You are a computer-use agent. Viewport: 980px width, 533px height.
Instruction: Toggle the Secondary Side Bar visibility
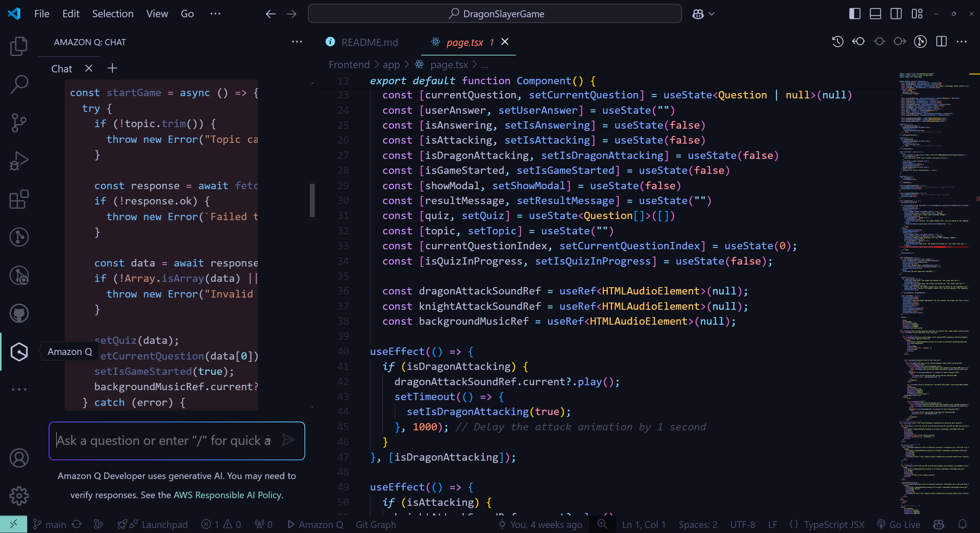pos(896,14)
